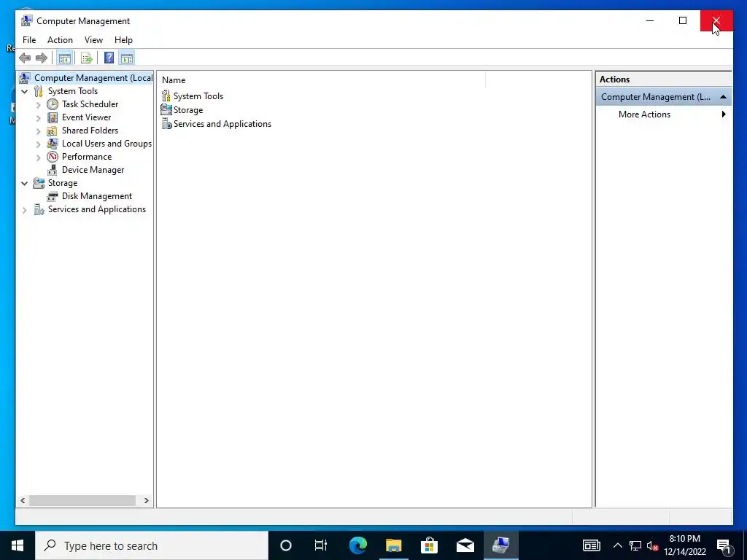Click the network tray icon
This screenshot has height=560, width=747.
click(635, 545)
